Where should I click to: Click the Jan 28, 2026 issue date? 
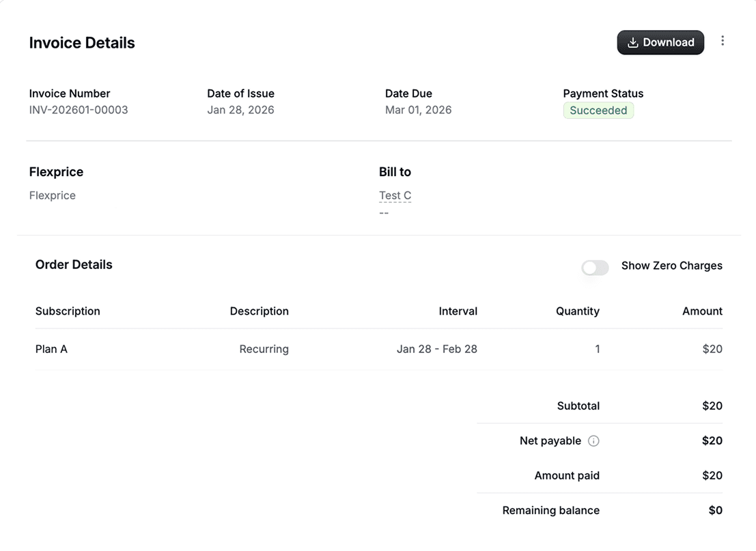click(x=240, y=110)
